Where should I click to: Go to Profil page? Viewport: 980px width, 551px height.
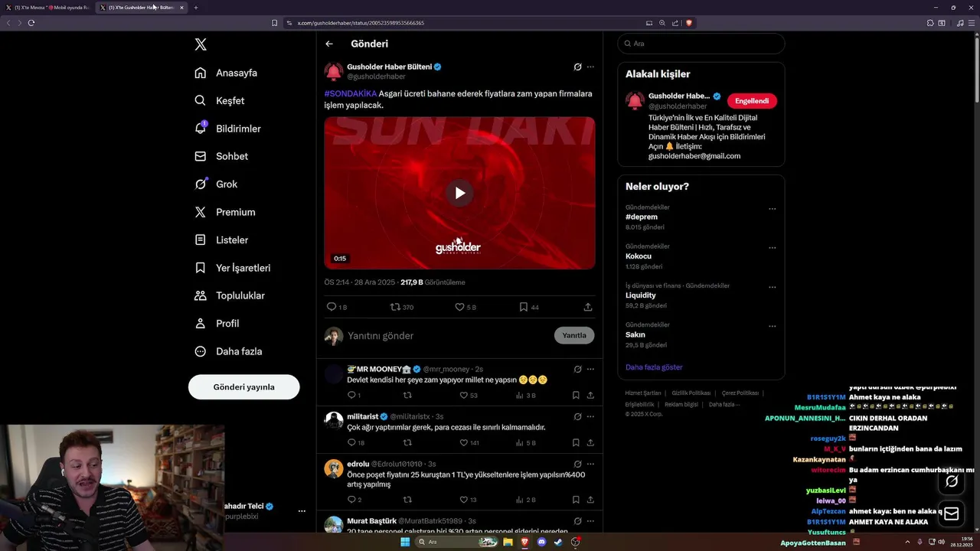[217, 324]
